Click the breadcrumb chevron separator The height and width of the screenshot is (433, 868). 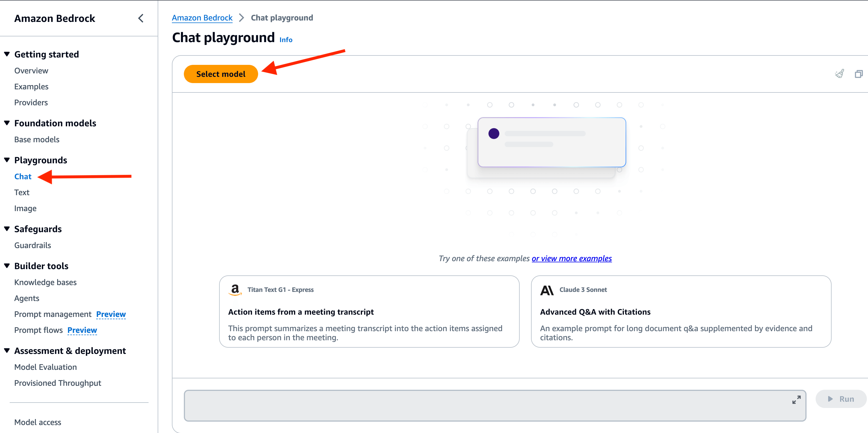pos(241,18)
